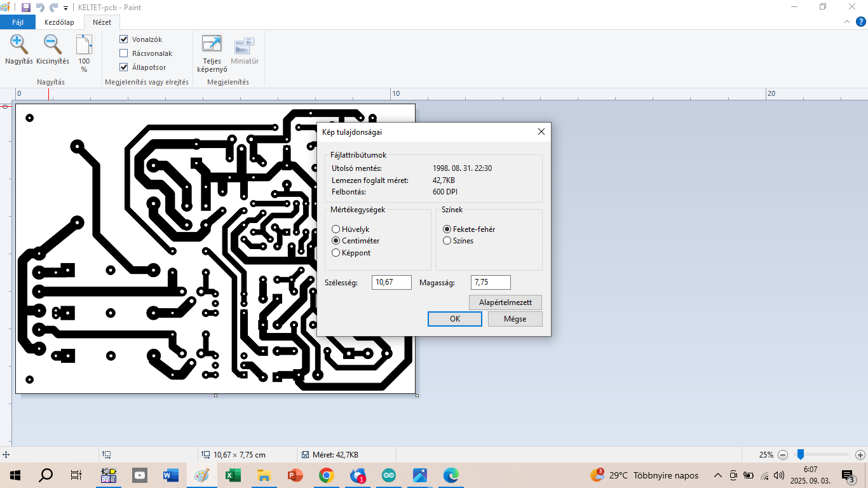
Task: Click the Alapértelmezett default button
Action: (506, 302)
